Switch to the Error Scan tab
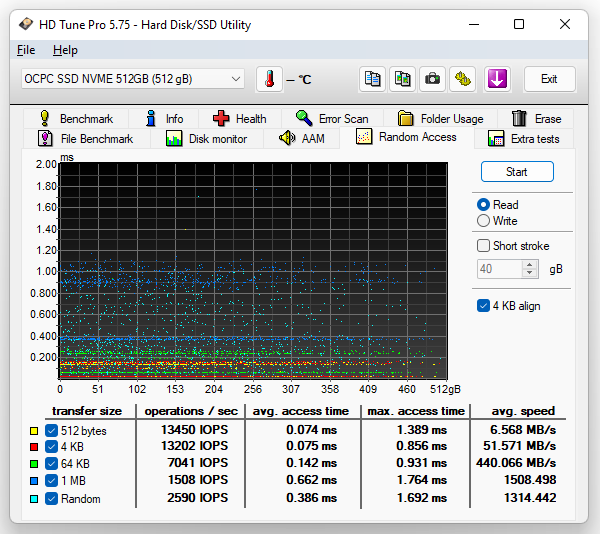This screenshot has height=534, width=600. 332,119
